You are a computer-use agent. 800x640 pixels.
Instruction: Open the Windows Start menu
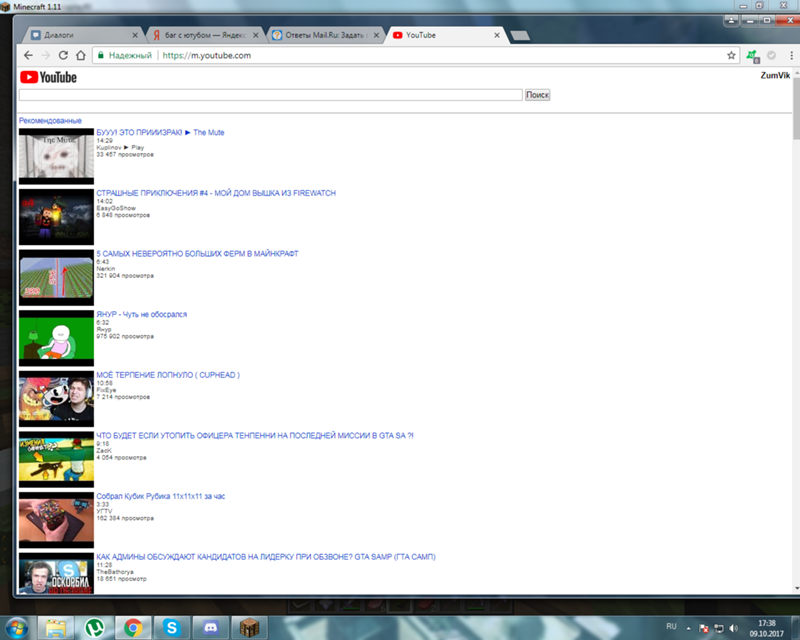(x=16, y=627)
